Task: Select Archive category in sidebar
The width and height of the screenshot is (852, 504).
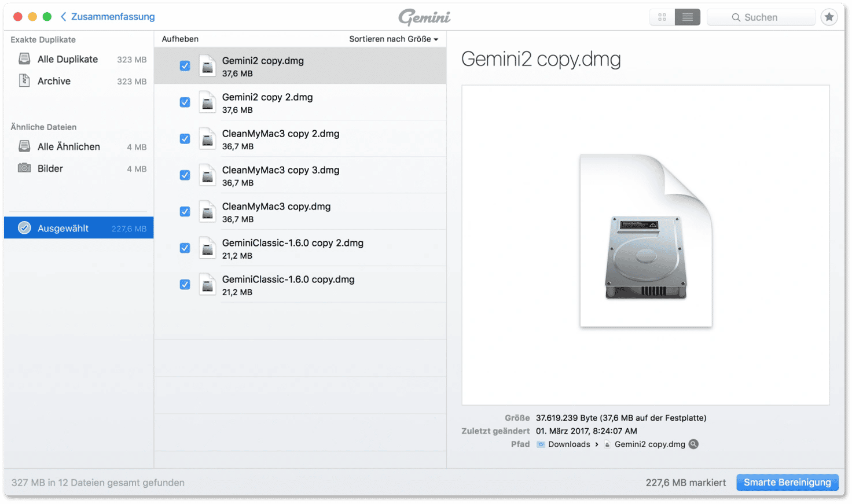Action: point(79,81)
